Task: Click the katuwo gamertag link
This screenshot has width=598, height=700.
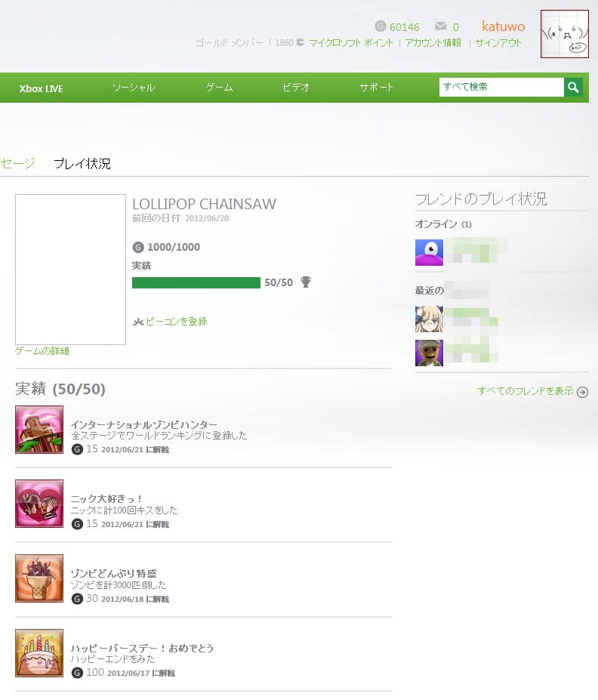Action: pos(504,26)
